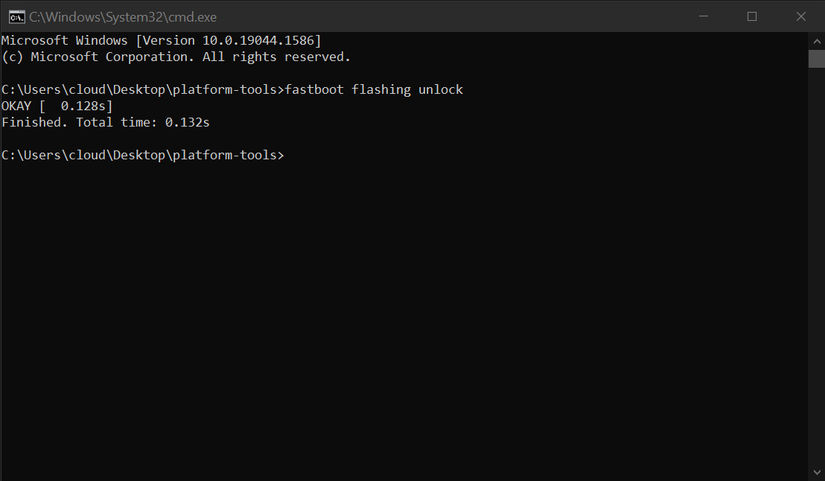This screenshot has width=825, height=481.
Task: Click the scrollbar up arrow
Action: 816,40
